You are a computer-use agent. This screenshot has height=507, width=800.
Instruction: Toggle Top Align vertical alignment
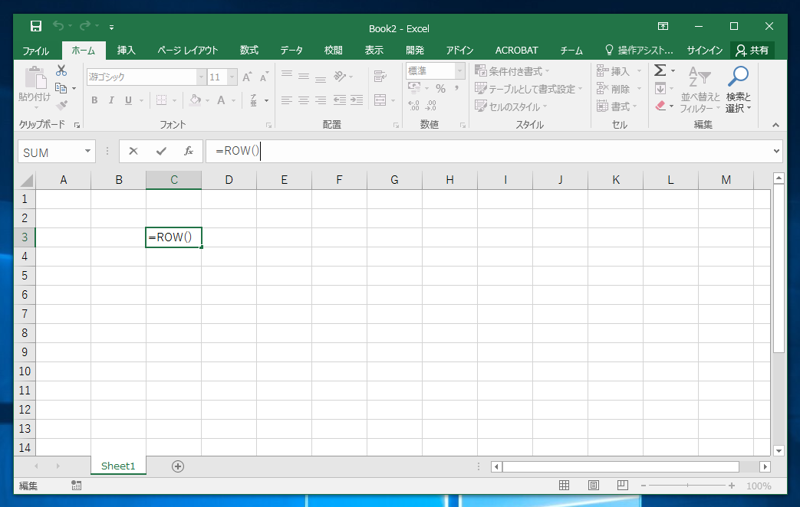coord(287,76)
